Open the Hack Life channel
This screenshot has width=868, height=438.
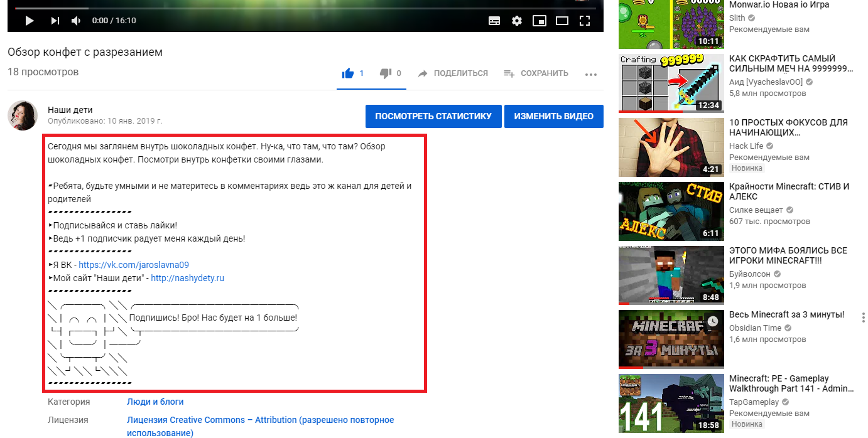747,146
